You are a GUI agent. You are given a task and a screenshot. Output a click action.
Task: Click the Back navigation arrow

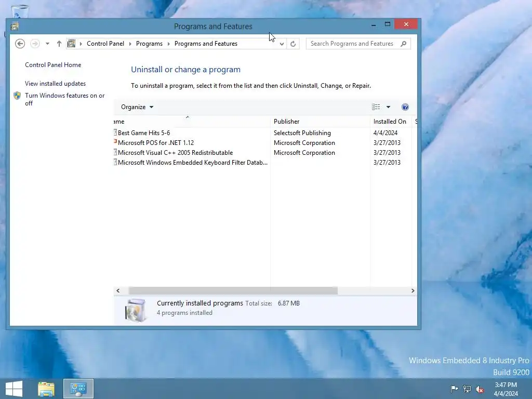[x=20, y=44]
